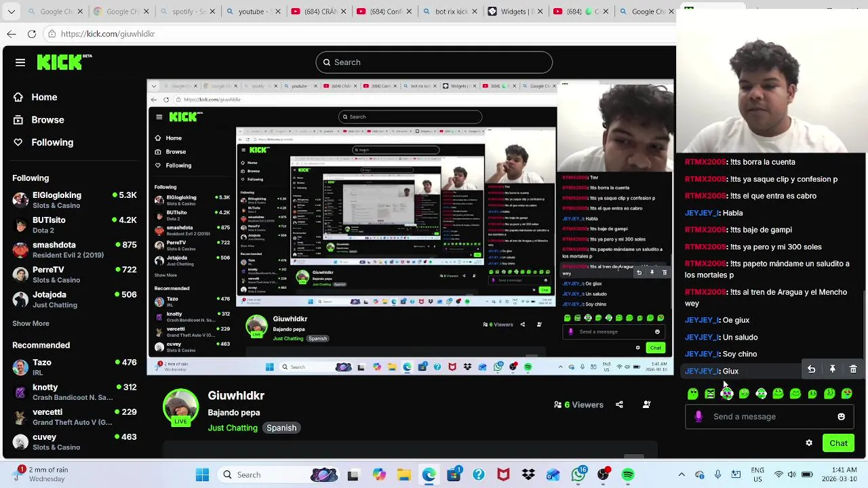Open chat settings gear

809,443
